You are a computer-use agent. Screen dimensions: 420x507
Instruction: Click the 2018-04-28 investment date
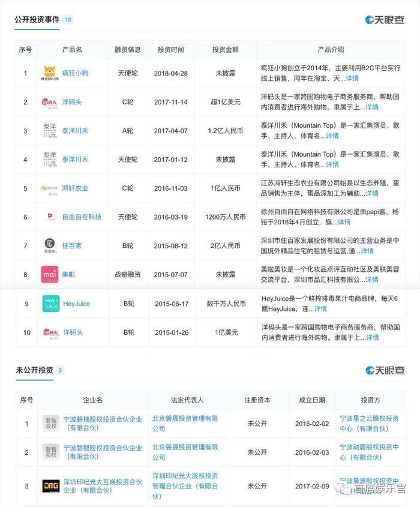171,73
